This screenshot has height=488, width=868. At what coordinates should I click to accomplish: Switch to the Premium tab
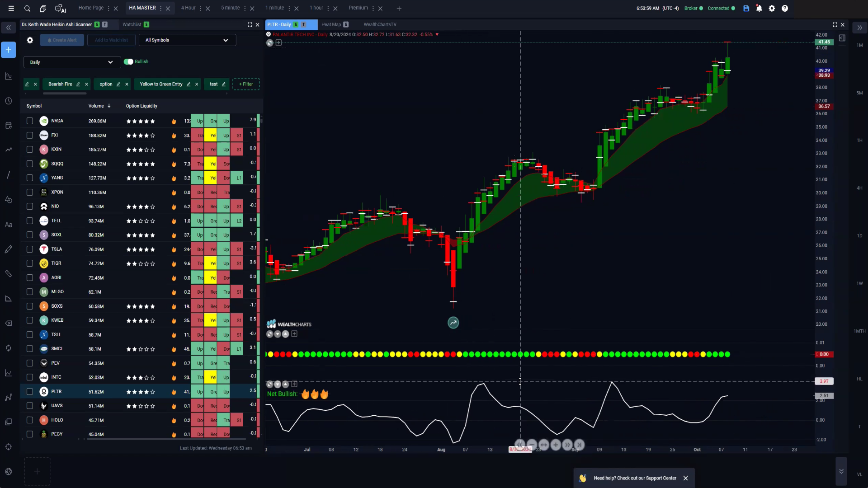click(358, 8)
